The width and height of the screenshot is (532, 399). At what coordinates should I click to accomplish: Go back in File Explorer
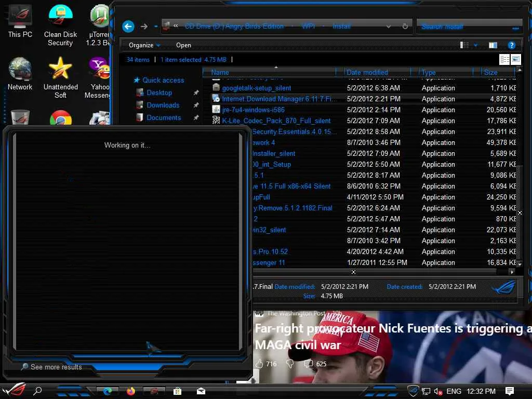point(128,26)
